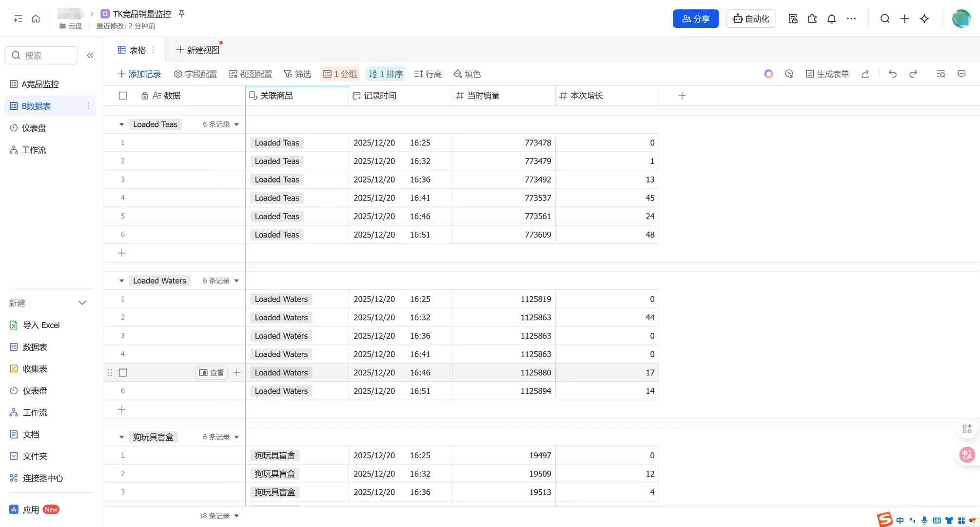
Task: Open the comments icon in toolbar
Action: (961, 74)
